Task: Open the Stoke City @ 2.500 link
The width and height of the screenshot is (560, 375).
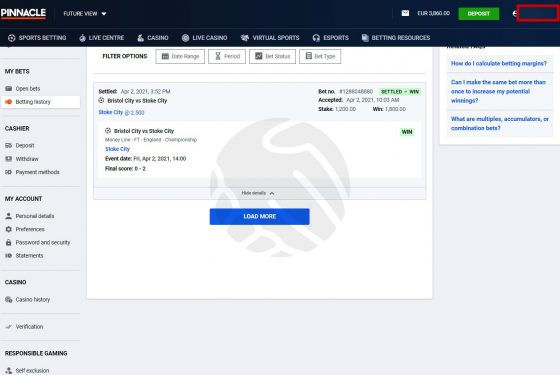Action: 121,112
